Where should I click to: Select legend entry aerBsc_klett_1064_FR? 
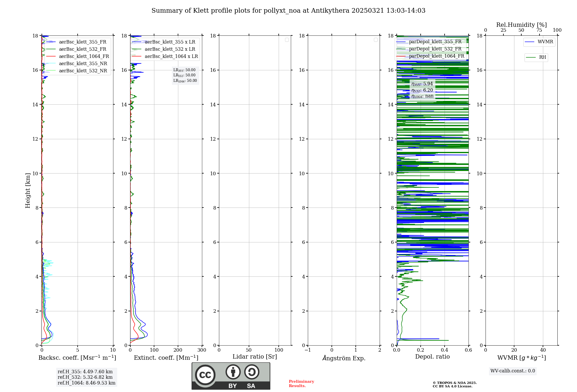point(78,56)
